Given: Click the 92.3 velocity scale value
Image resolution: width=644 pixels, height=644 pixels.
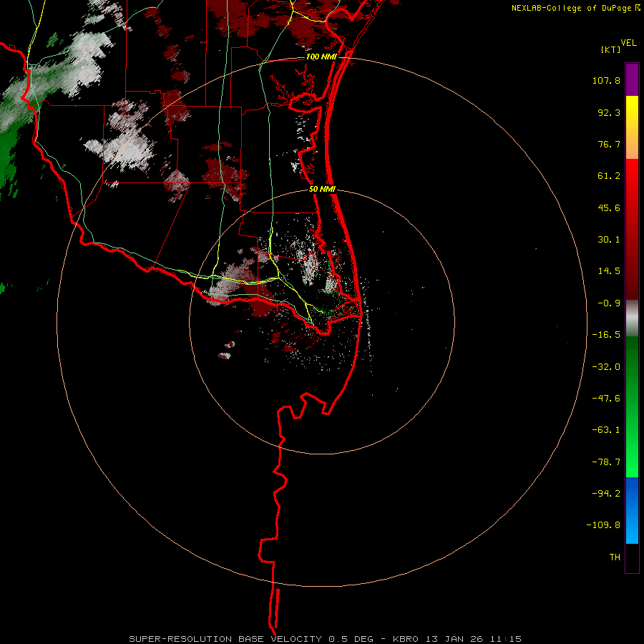Looking at the screenshot, I should (x=609, y=112).
